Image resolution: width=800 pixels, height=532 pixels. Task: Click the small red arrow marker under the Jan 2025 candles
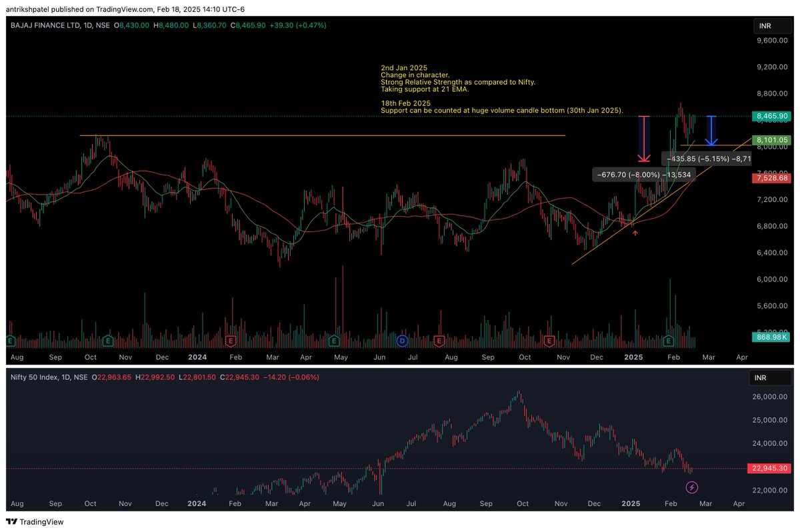click(635, 233)
